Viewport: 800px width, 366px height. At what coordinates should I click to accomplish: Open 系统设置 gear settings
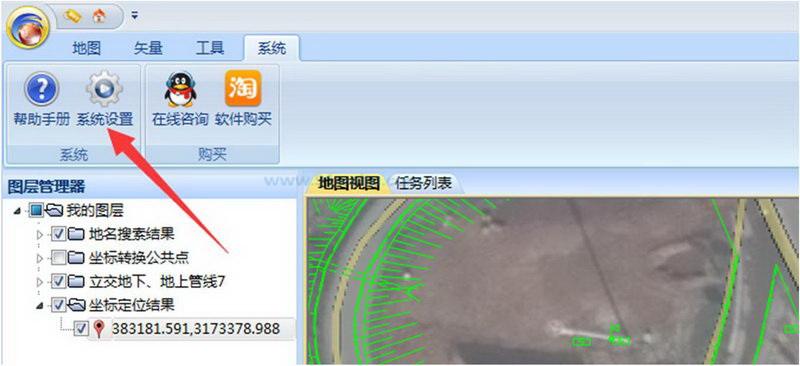tap(105, 100)
